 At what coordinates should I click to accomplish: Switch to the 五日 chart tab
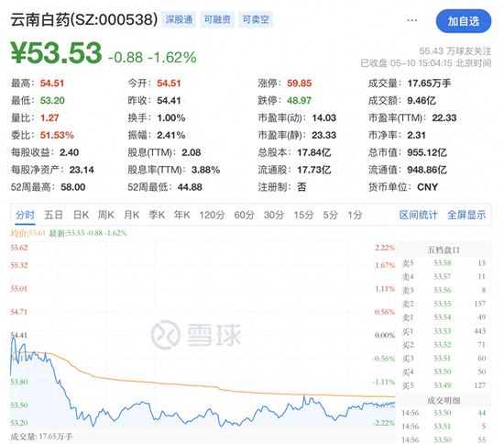point(53,215)
